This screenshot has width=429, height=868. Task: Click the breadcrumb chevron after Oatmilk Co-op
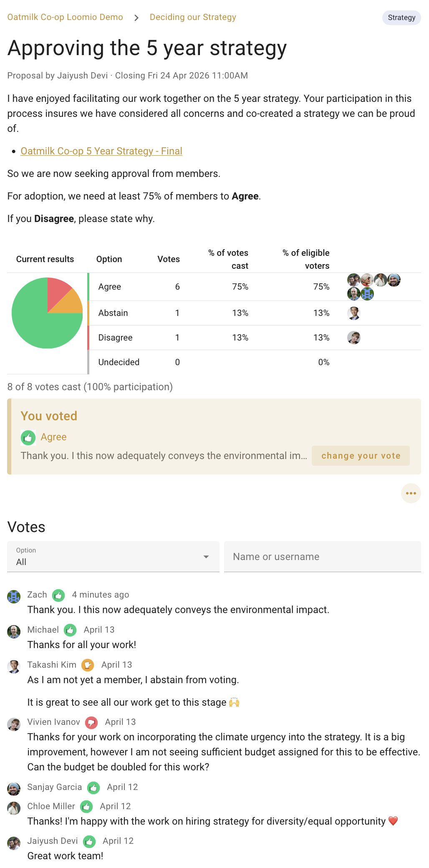pos(136,18)
